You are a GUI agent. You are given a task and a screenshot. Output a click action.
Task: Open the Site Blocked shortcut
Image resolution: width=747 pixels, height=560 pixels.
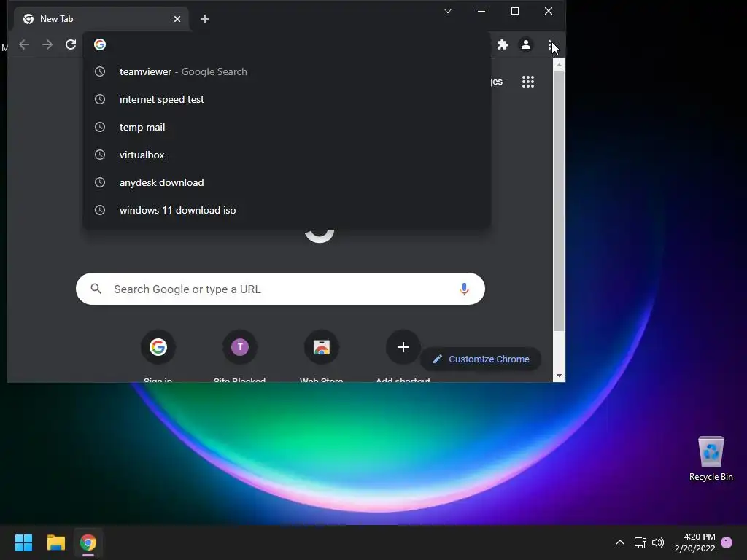(239, 347)
